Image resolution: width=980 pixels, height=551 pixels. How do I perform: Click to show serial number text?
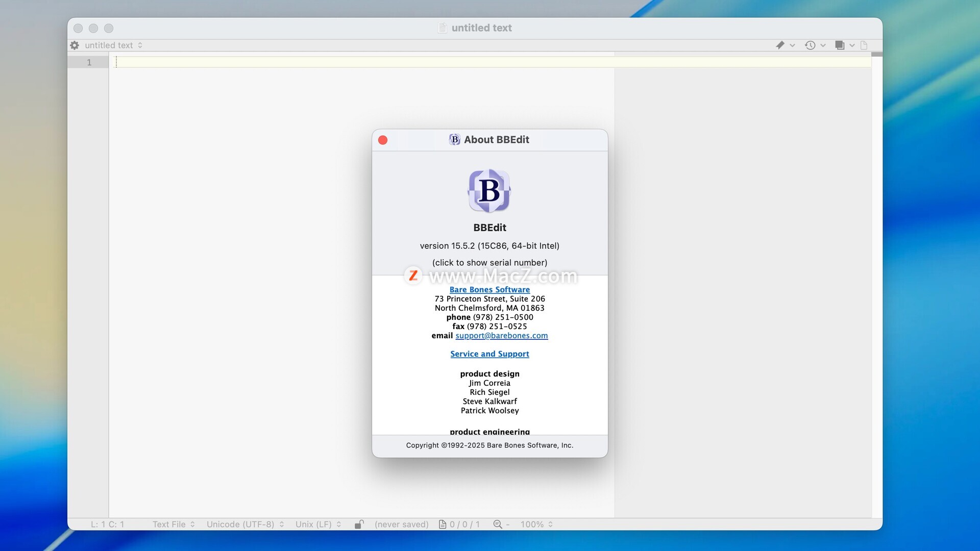489,263
